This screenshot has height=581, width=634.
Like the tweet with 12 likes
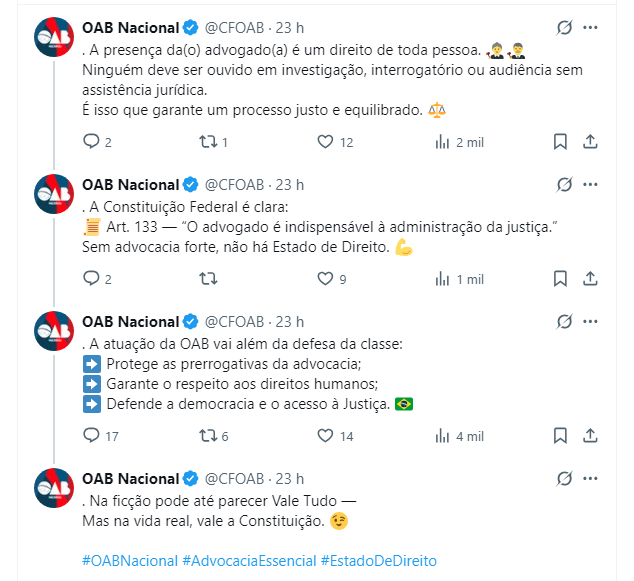(x=324, y=142)
